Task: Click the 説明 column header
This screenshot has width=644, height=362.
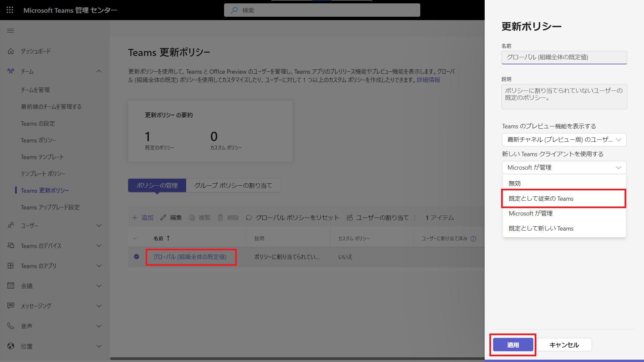Action: click(259, 239)
